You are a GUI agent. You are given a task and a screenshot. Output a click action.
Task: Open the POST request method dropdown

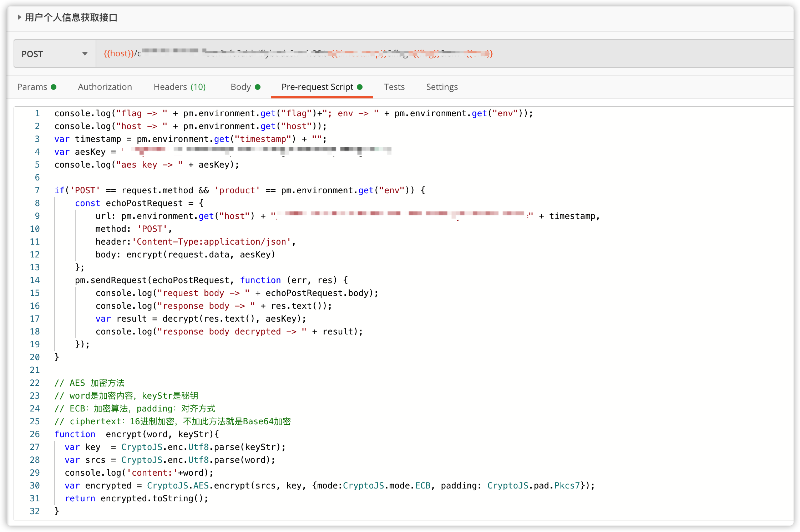pyautogui.click(x=54, y=53)
